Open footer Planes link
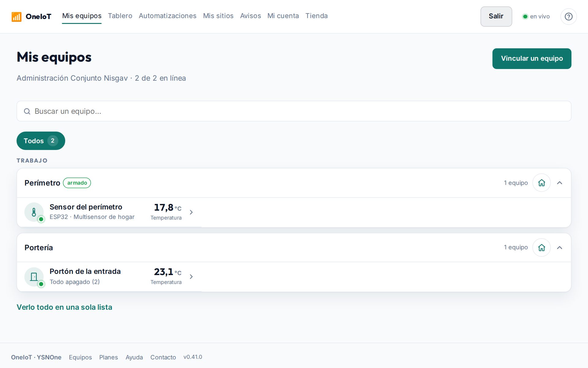 click(108, 357)
